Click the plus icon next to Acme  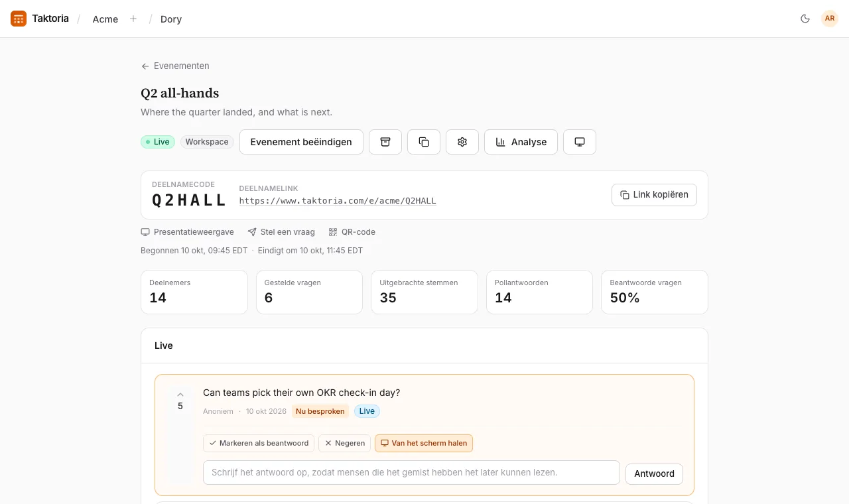(133, 19)
